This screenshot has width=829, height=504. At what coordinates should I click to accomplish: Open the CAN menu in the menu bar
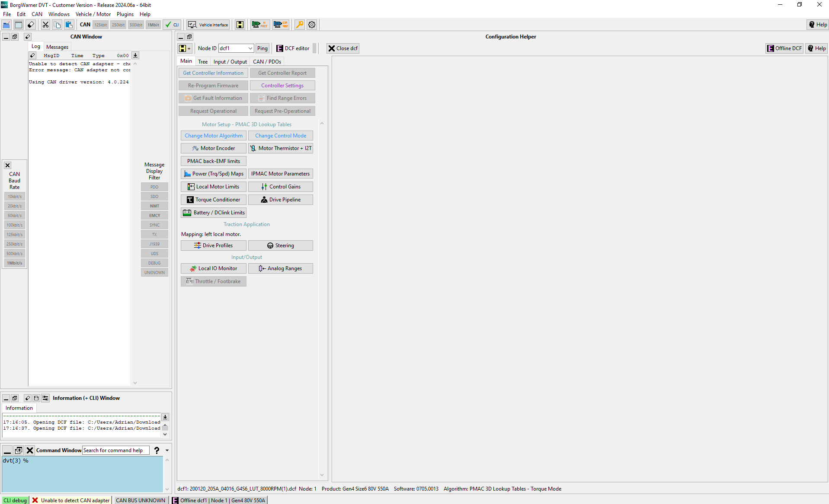pos(37,14)
